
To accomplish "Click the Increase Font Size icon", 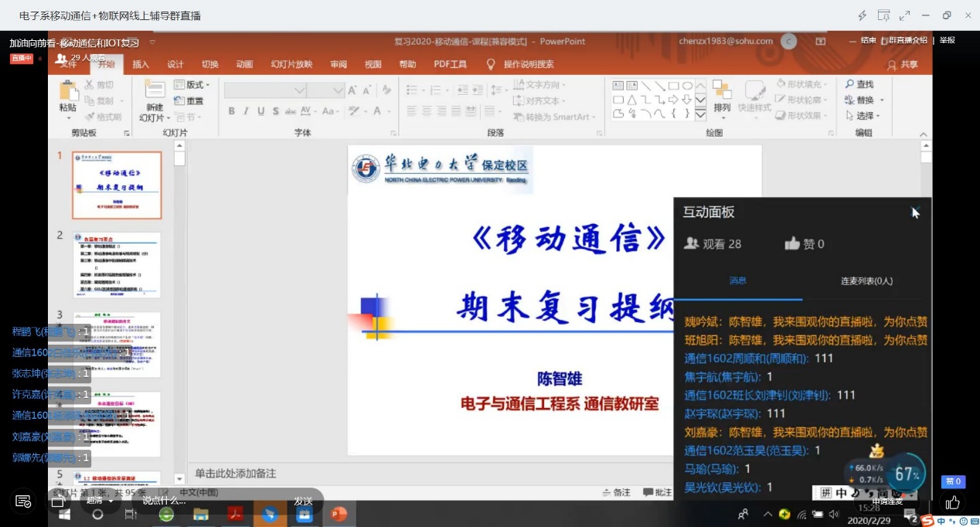I will pyautogui.click(x=352, y=90).
